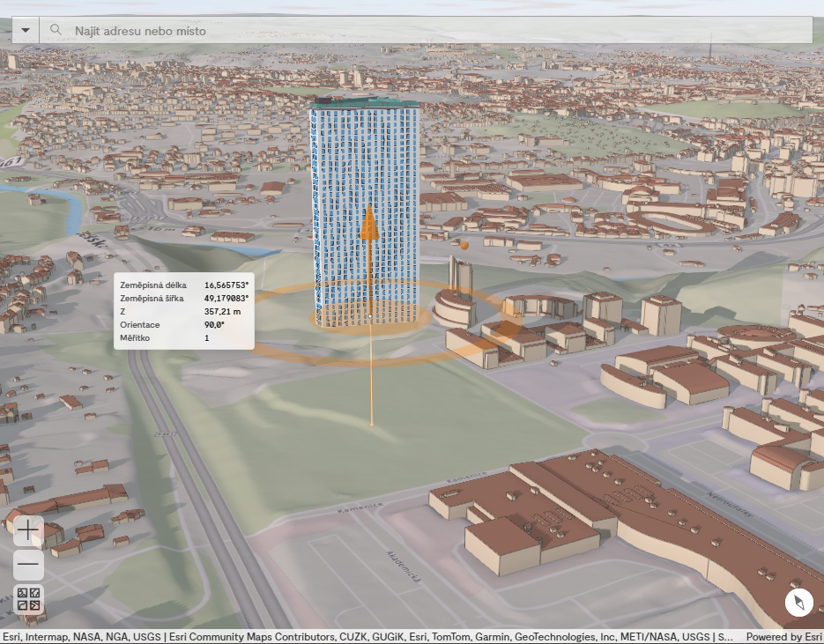Click the Z height value 357,21 m
824x644 pixels.
(222, 312)
